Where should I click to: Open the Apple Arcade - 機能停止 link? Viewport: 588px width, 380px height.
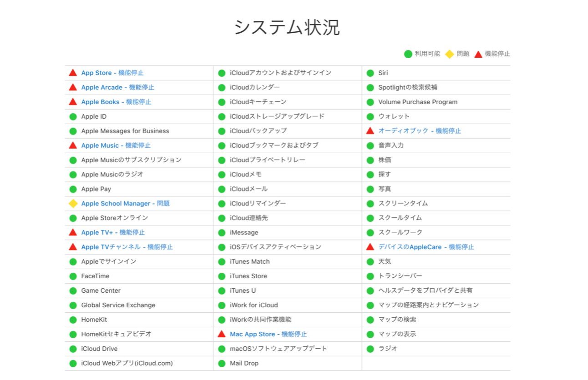117,87
